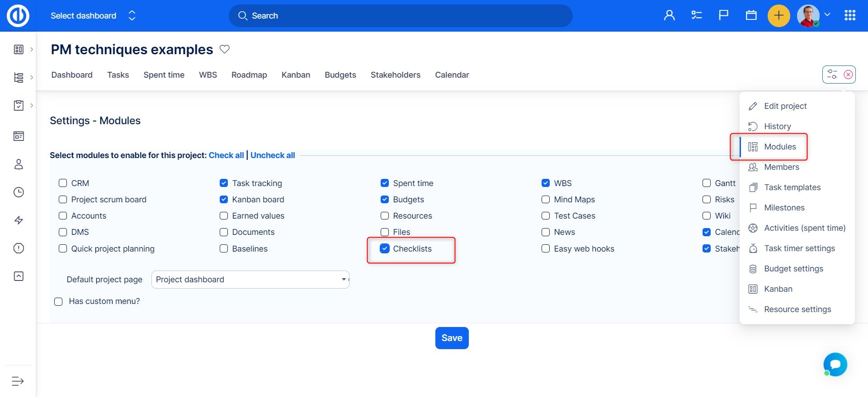
Task: Uncheck the Checklists module
Action: (385, 249)
